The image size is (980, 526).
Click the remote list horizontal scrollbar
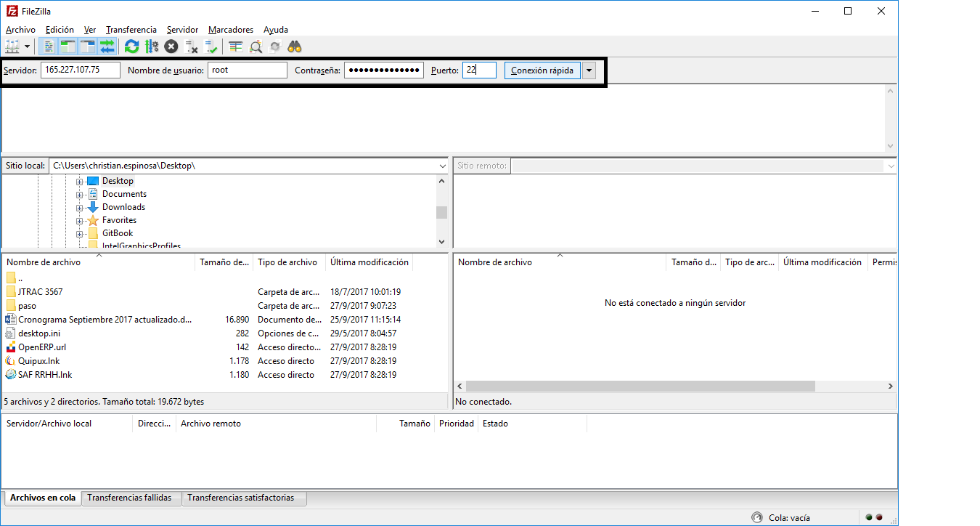[x=640, y=387]
